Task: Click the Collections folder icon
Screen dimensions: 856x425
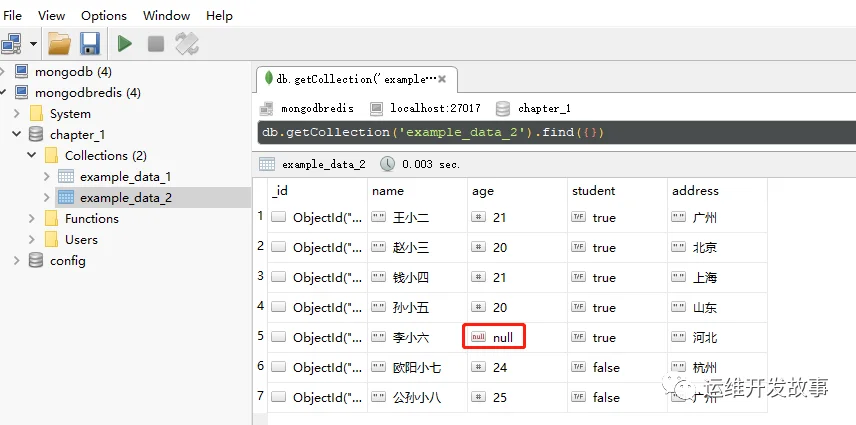Action: point(51,155)
